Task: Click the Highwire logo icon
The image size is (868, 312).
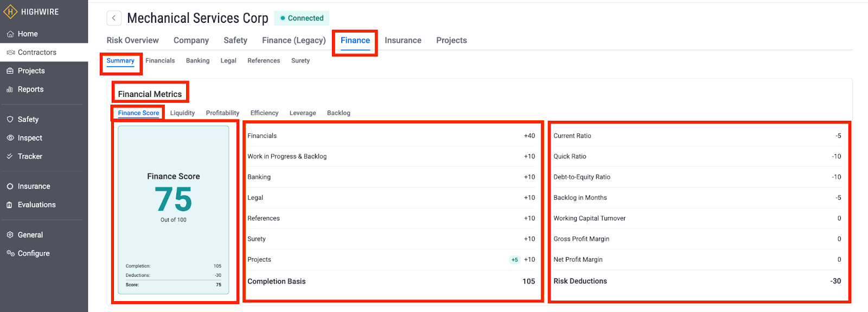Action: coord(10,12)
